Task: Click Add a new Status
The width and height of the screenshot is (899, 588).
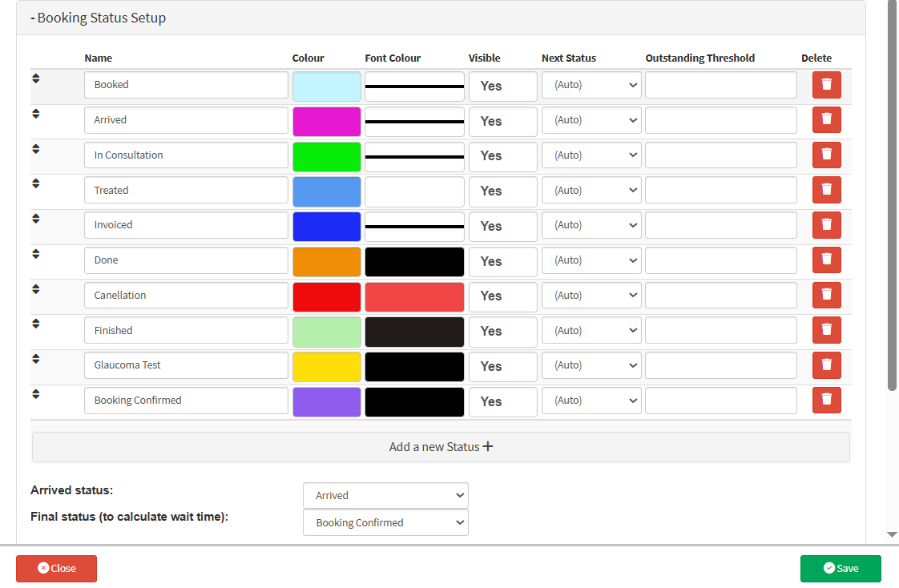Action: (441, 447)
